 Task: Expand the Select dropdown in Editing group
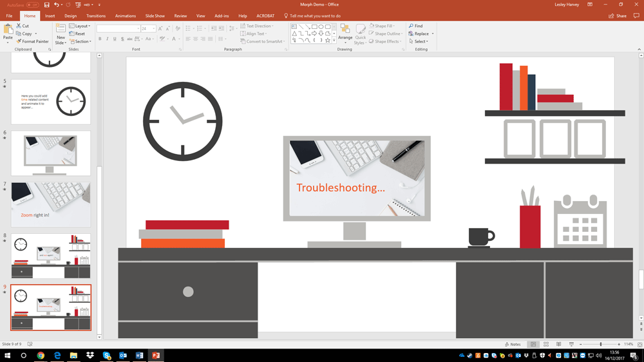pos(419,41)
